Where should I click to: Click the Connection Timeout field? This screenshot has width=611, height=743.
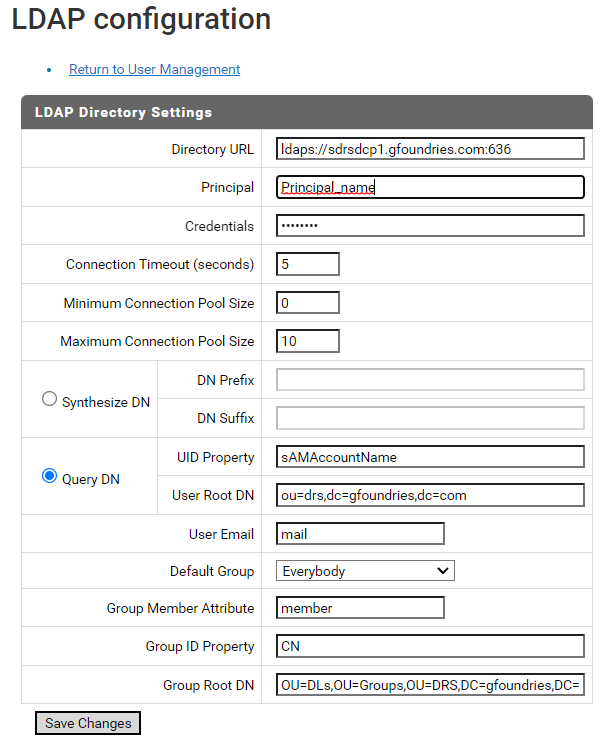(308, 264)
